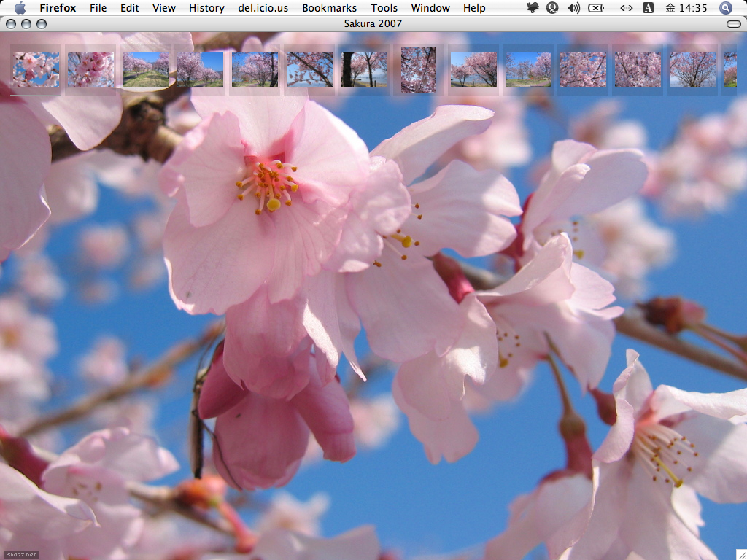Select the fourth thumbnail with tree and blue sky
The image size is (747, 560).
pos(200,69)
